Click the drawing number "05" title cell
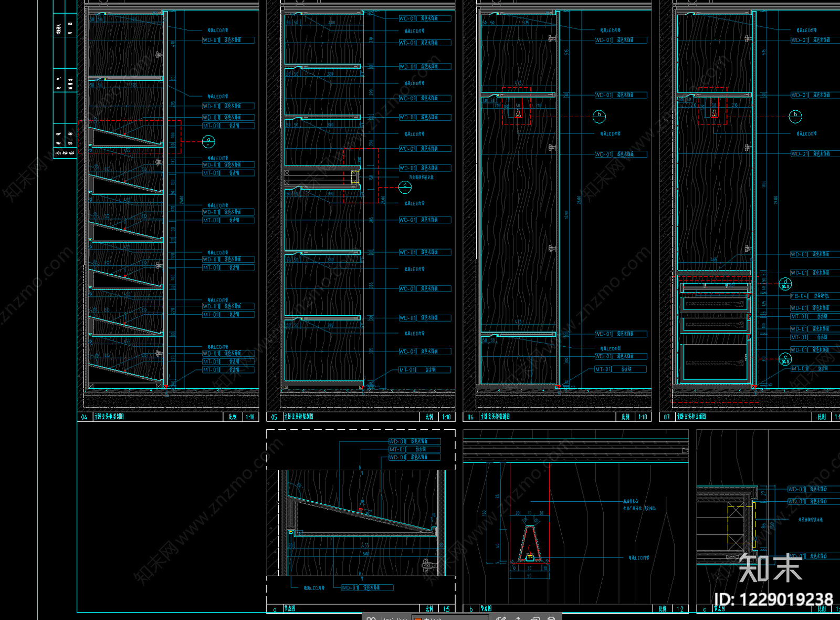 coord(274,417)
